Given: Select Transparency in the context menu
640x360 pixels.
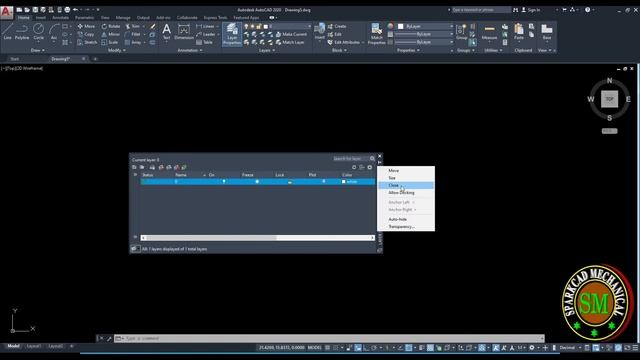Looking at the screenshot, I should pos(406,227).
